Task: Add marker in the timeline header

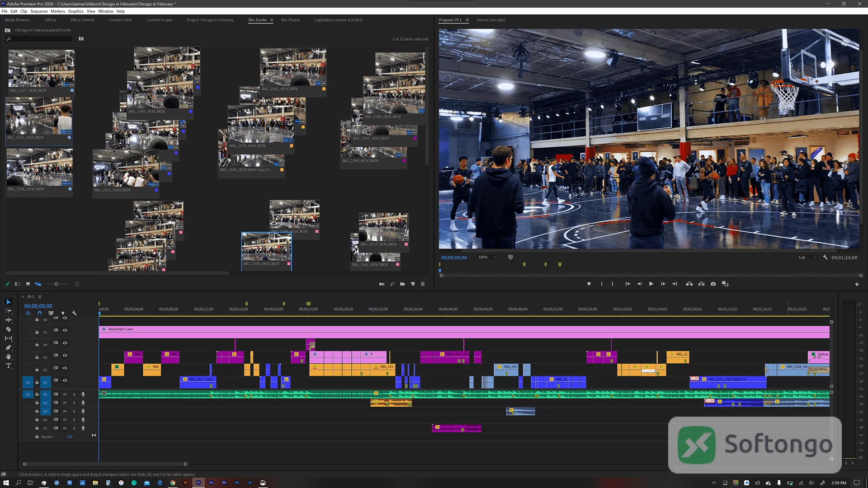Action: (x=63, y=313)
